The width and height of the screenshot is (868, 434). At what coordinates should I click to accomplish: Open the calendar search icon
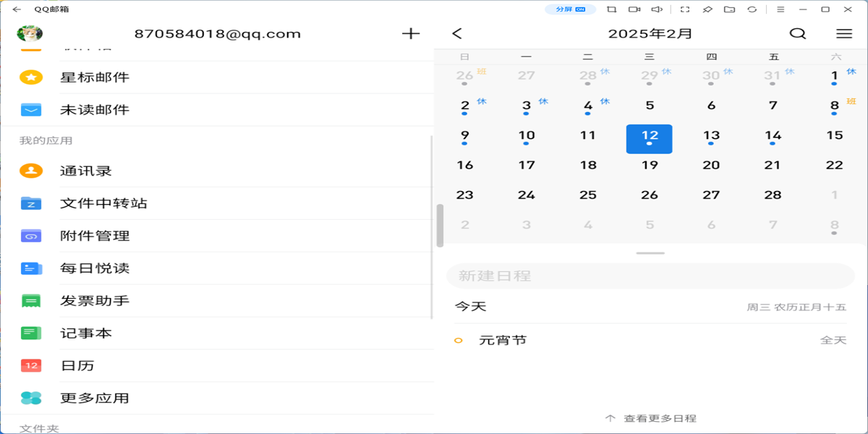tap(798, 33)
